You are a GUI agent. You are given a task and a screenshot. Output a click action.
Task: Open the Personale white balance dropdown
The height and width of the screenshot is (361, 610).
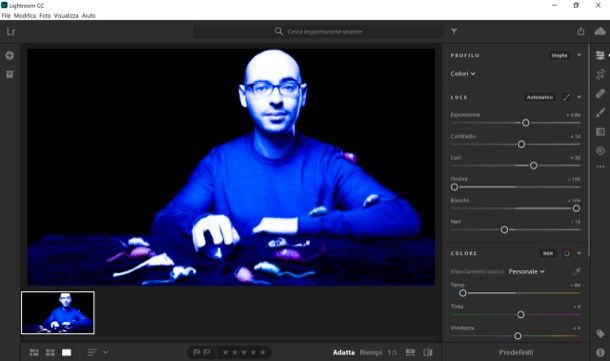point(526,272)
